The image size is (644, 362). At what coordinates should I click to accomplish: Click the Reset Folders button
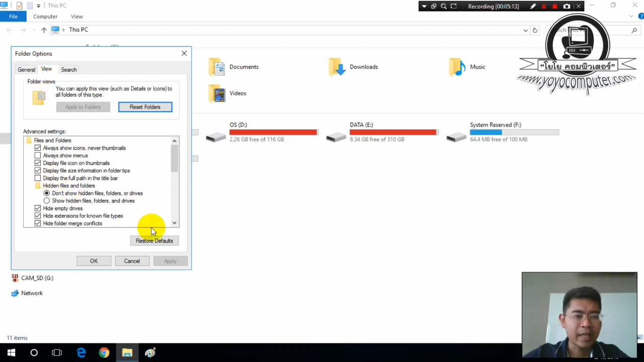tap(145, 107)
